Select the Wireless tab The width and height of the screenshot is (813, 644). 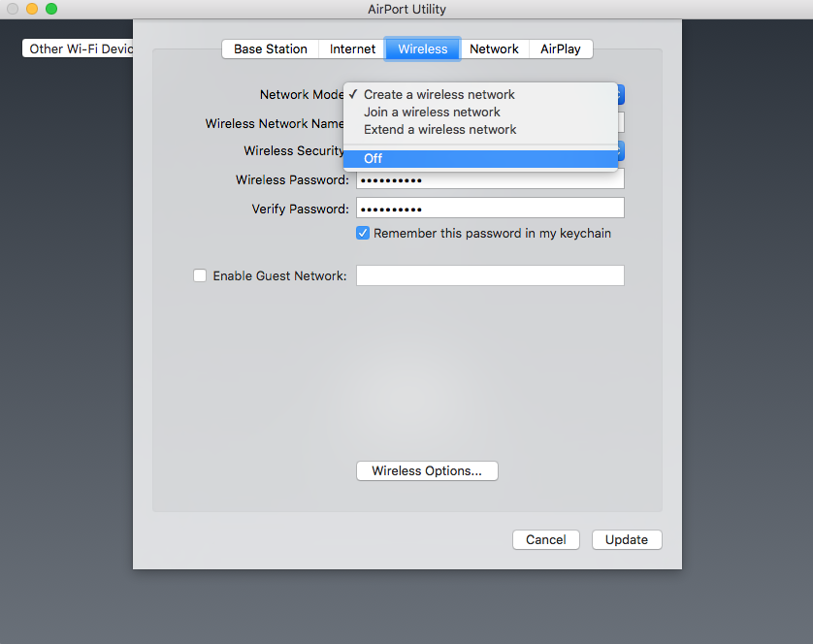[423, 49]
